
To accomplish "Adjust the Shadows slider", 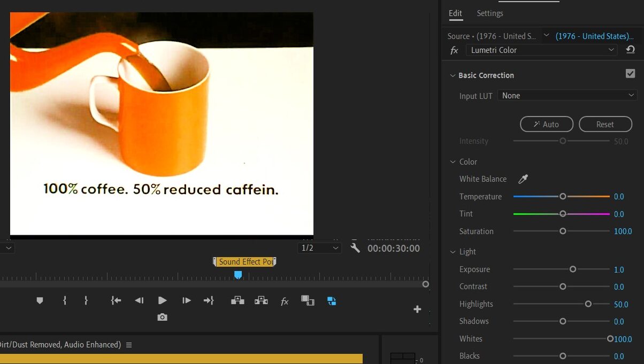I will click(562, 321).
